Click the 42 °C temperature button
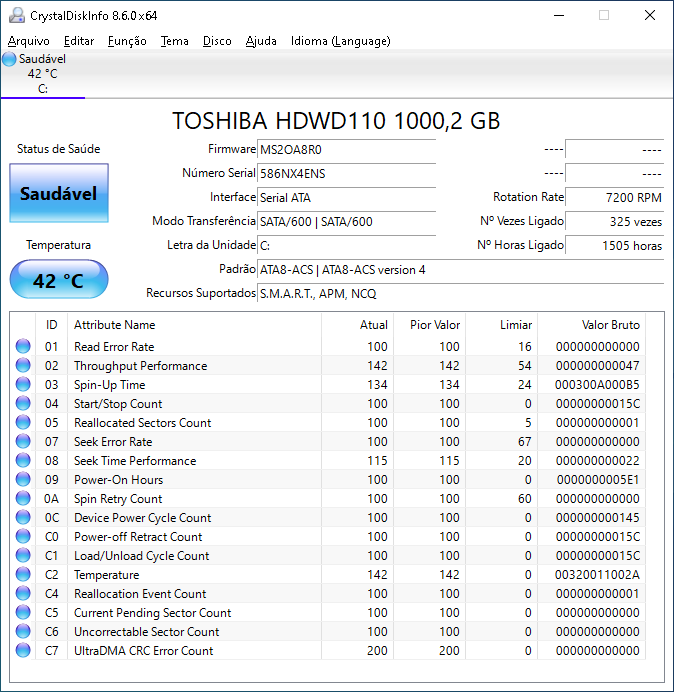Screen dimensions: 691x692 point(59,279)
